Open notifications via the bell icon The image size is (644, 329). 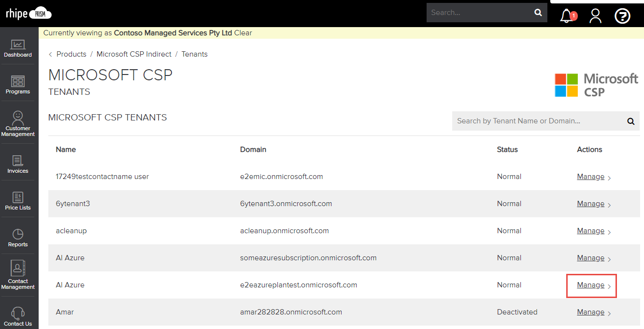point(566,15)
